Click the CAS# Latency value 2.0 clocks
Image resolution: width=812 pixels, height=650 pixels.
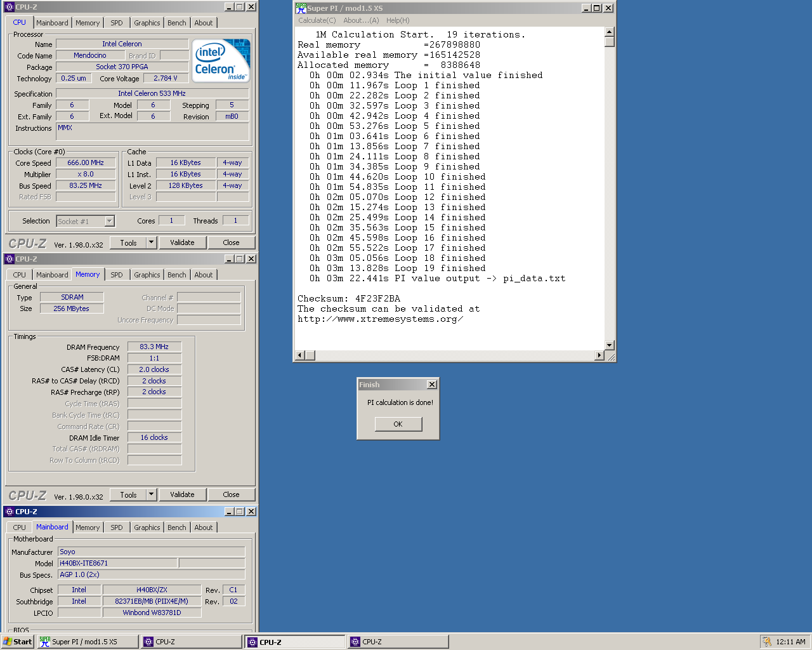pyautogui.click(x=154, y=369)
